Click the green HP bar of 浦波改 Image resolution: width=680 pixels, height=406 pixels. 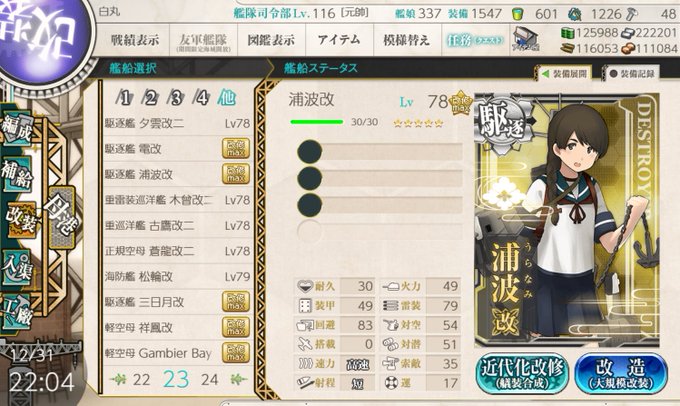(x=317, y=122)
